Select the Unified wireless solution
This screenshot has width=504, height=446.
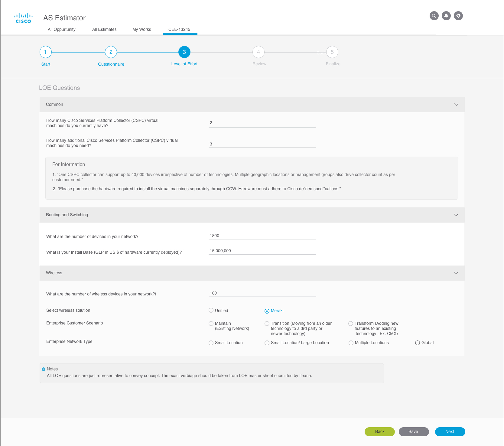click(211, 310)
